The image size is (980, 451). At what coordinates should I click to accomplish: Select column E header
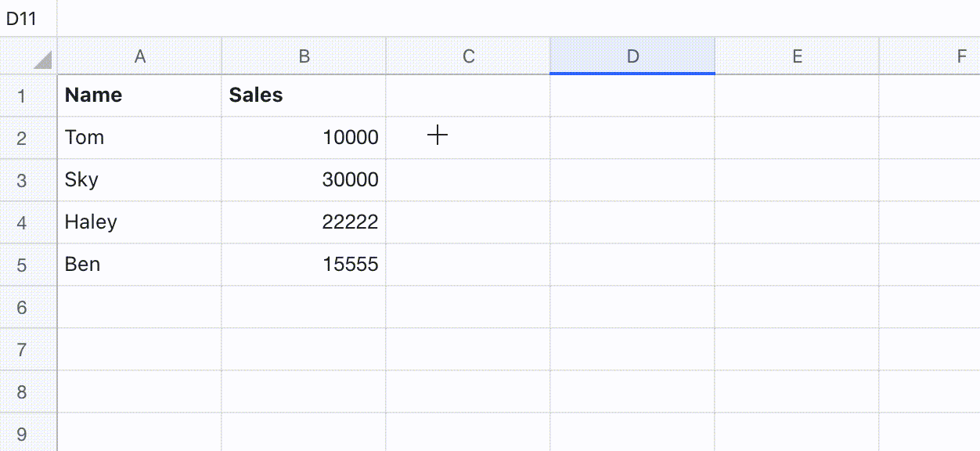point(797,56)
